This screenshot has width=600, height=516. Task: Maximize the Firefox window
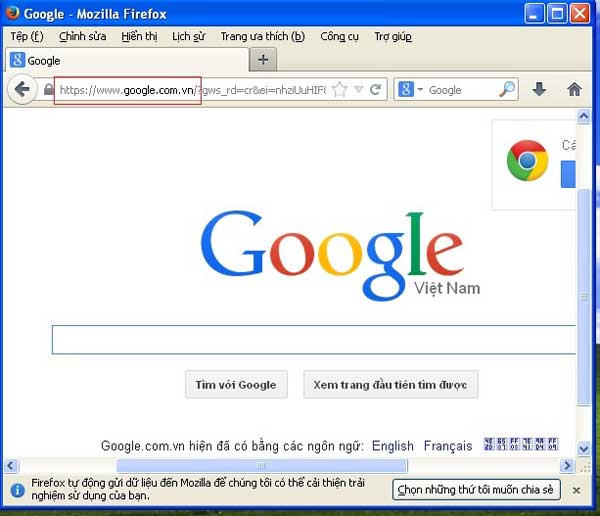click(557, 13)
